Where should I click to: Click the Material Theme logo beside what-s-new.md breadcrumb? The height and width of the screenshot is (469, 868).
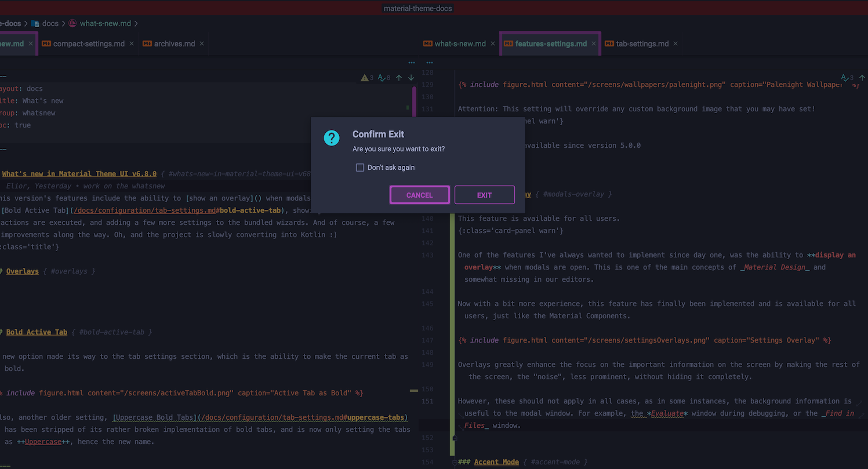pyautogui.click(x=72, y=23)
